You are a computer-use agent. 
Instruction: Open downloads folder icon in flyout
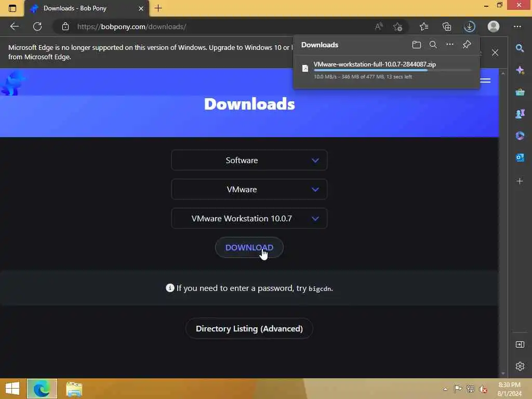point(417,45)
